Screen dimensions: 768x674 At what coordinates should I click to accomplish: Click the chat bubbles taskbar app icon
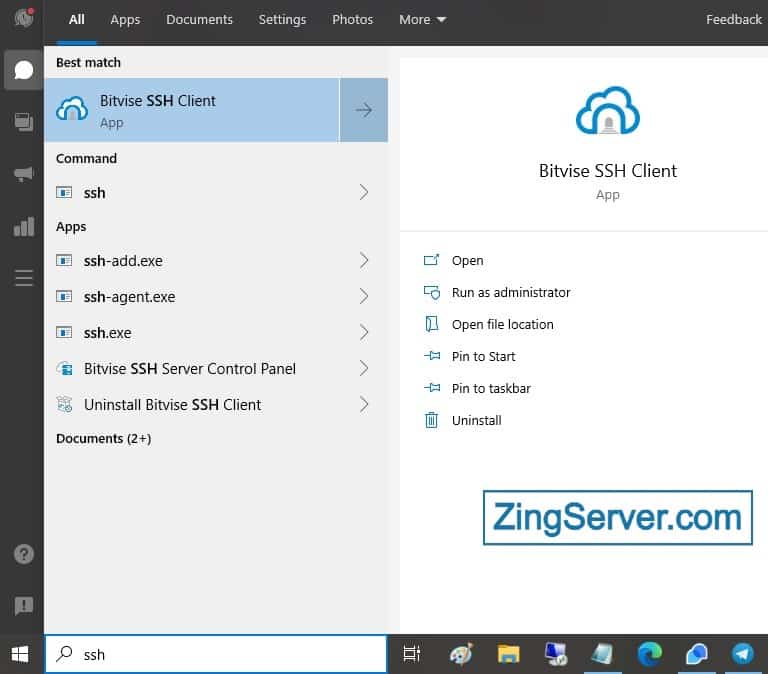[696, 654]
